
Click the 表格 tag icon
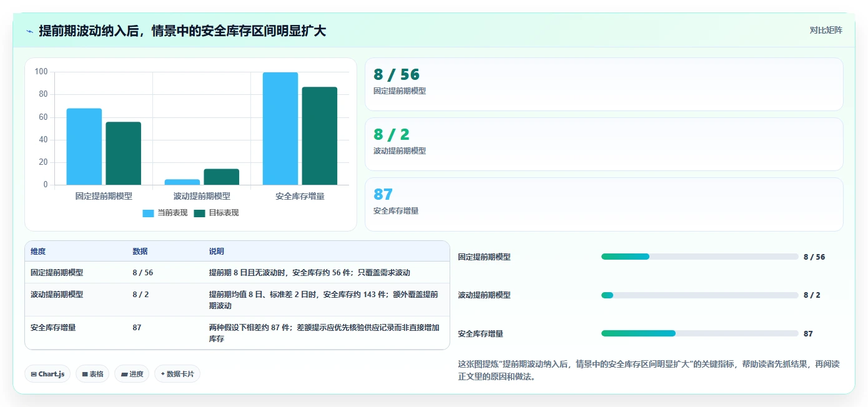coord(85,374)
